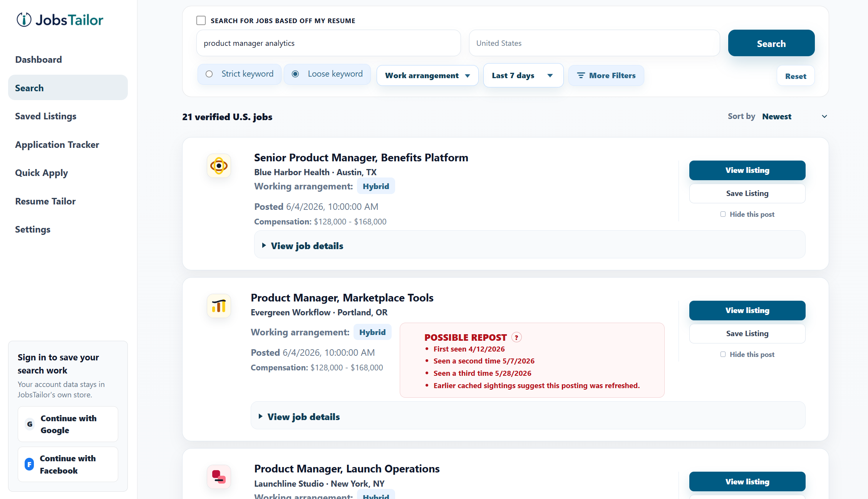Open the Work arrangement dropdown
The height and width of the screenshot is (499, 868).
(x=427, y=75)
